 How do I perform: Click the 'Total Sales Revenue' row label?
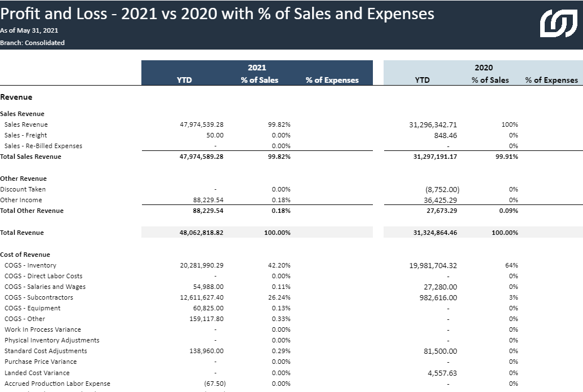31,157
